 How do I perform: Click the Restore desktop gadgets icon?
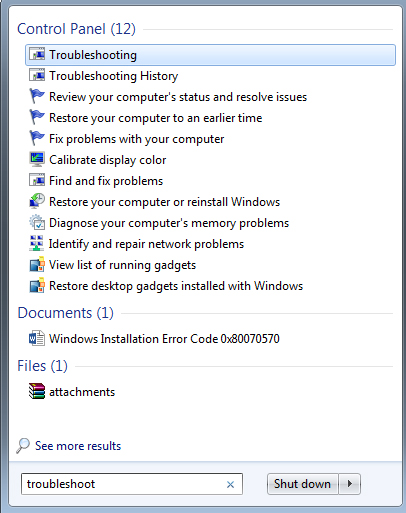[x=37, y=285]
